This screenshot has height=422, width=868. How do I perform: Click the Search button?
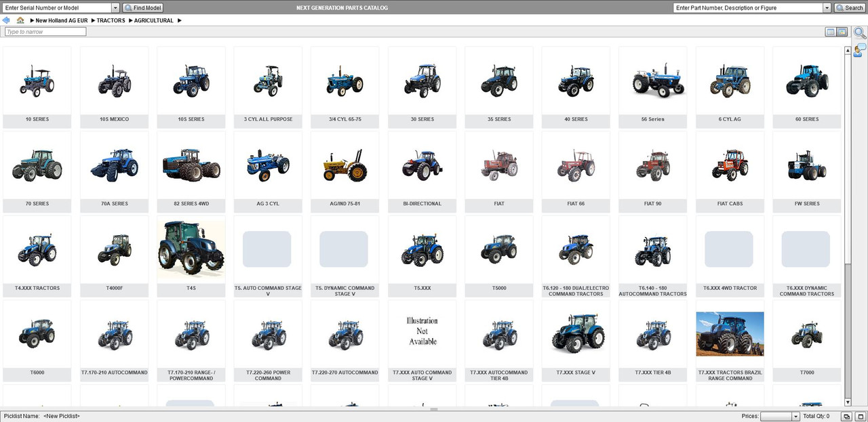pyautogui.click(x=850, y=8)
